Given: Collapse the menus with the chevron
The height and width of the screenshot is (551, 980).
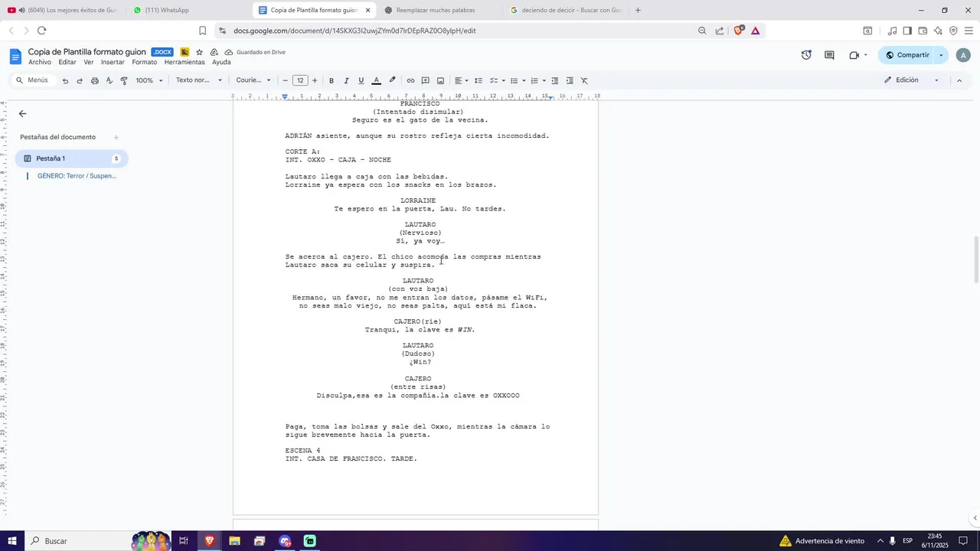Looking at the screenshot, I should [959, 80].
